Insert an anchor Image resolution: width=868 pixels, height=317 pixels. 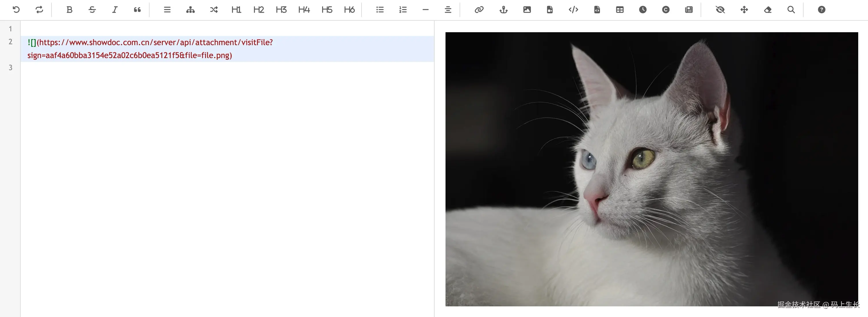click(503, 9)
